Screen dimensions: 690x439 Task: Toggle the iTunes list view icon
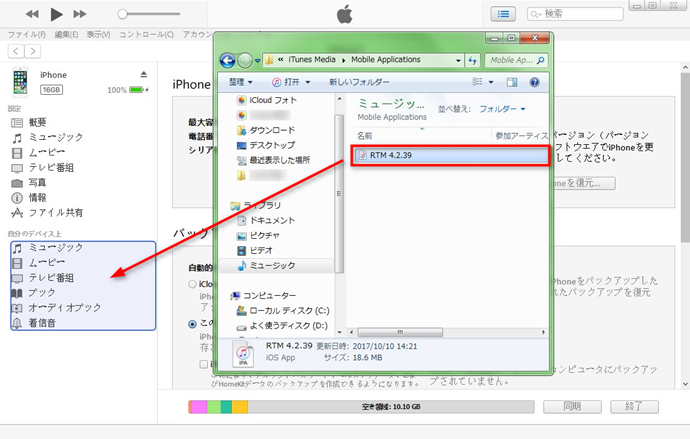(x=503, y=14)
